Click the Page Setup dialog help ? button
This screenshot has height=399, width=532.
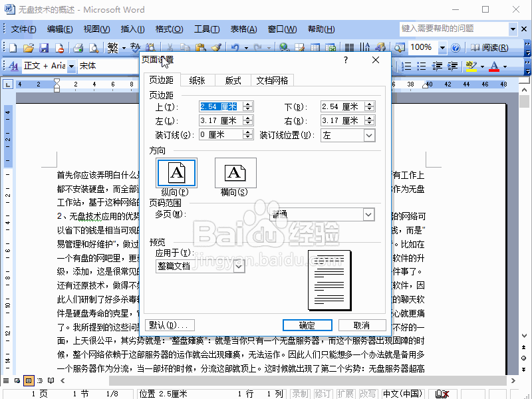[345, 60]
